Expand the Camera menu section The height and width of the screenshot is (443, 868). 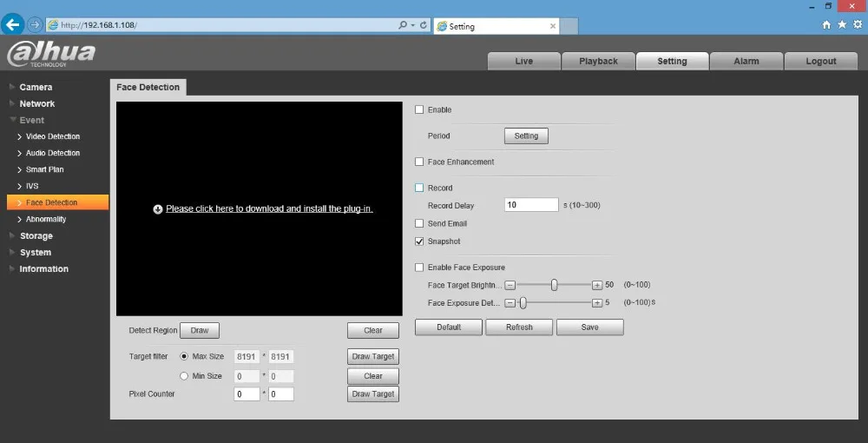[36, 87]
